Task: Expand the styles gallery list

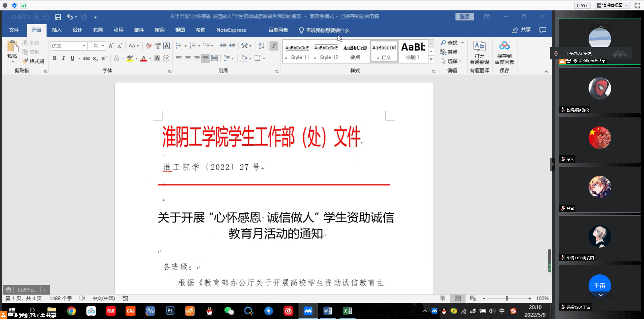Action: pyautogui.click(x=431, y=60)
